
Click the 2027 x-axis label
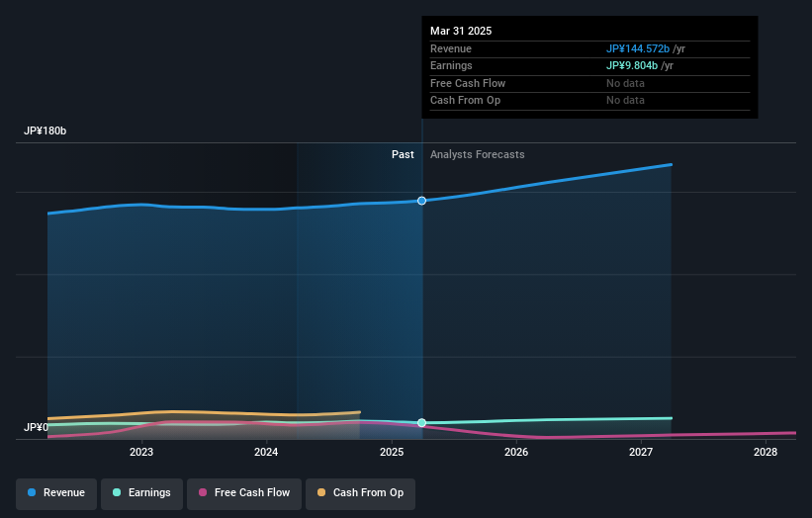point(641,452)
